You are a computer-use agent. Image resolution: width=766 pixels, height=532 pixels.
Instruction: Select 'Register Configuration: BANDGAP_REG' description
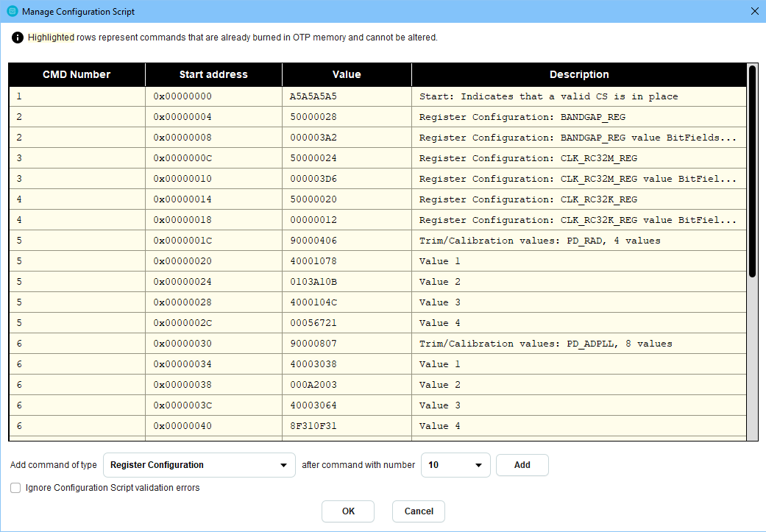point(579,117)
